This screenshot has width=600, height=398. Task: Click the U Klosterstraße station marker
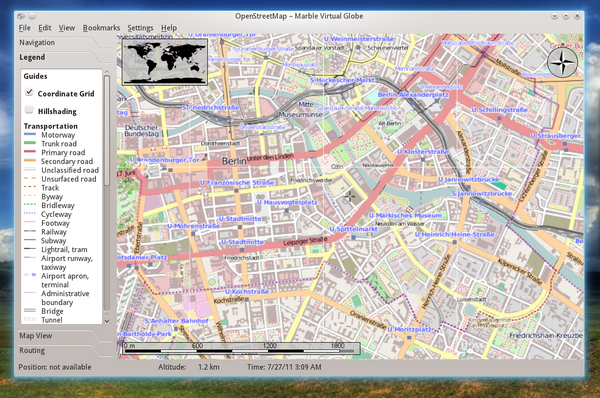tap(422, 160)
